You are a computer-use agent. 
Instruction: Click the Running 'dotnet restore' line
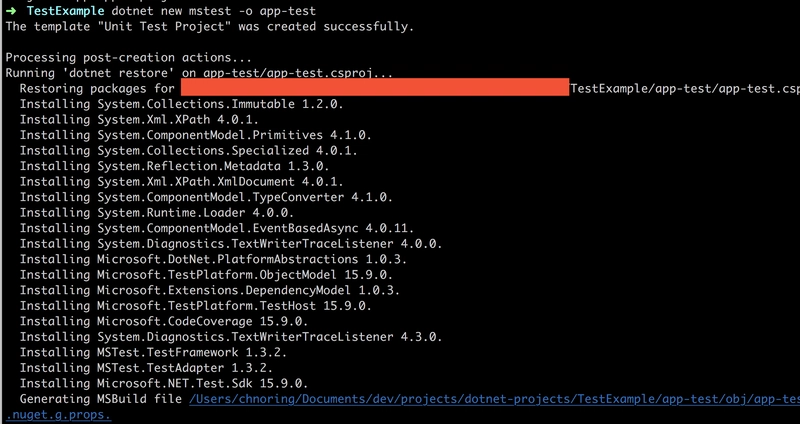(x=199, y=73)
